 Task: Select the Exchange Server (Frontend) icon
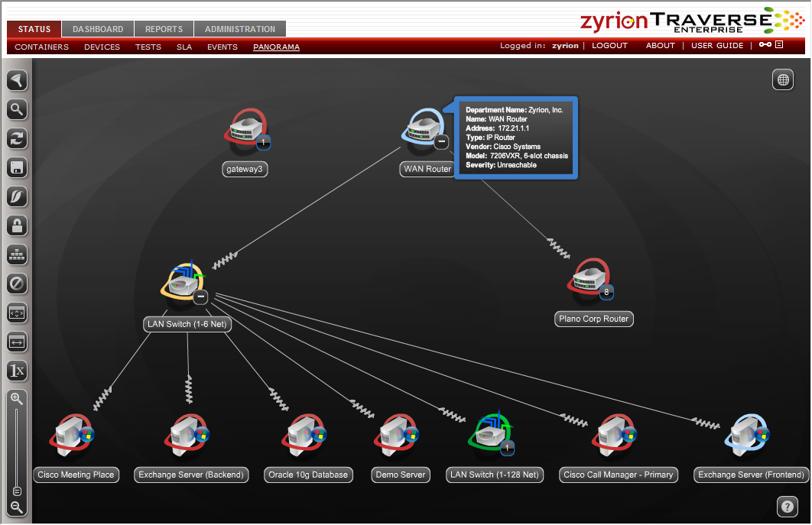click(x=747, y=435)
